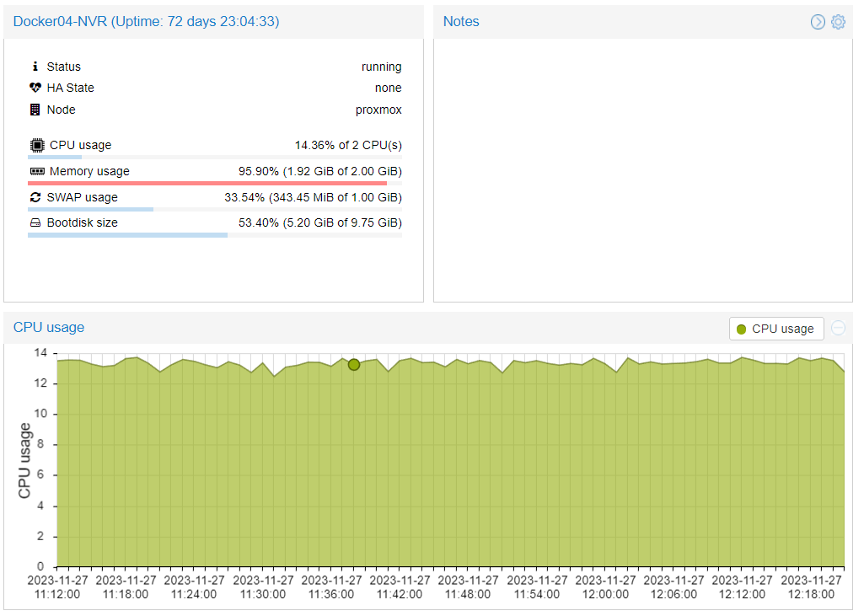Click the SWAP usage label
The height and width of the screenshot is (616, 864).
[82, 197]
